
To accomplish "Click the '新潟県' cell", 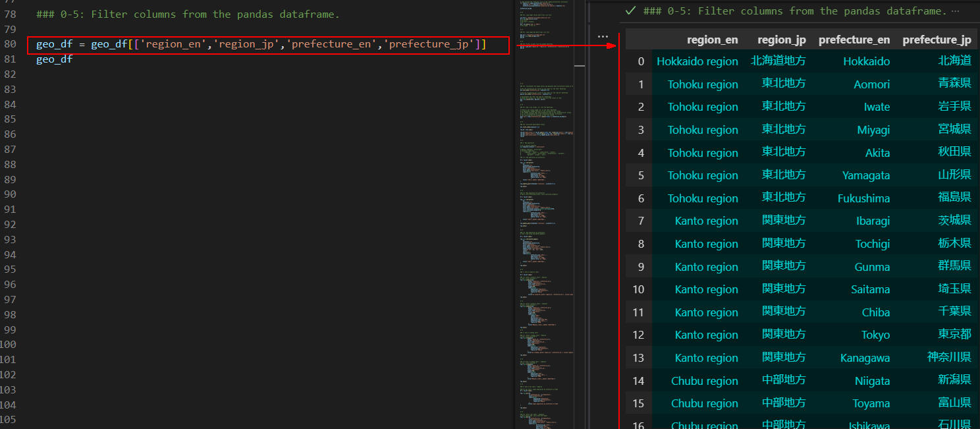I will (x=955, y=380).
